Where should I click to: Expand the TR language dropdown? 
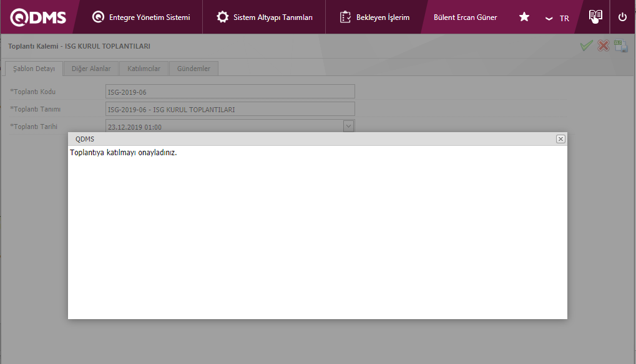pyautogui.click(x=557, y=18)
